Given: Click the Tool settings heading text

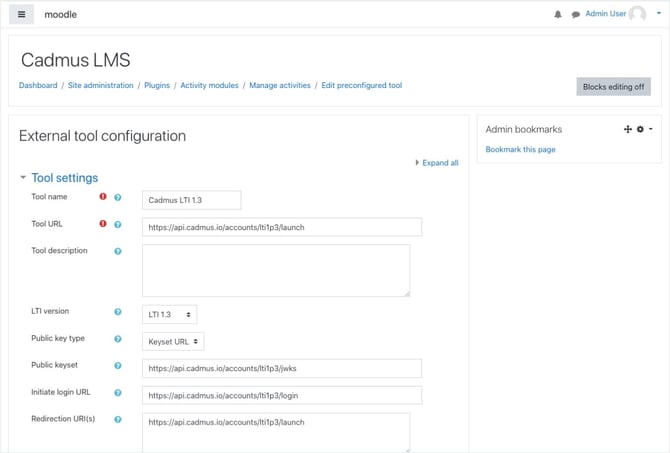Looking at the screenshot, I should [x=65, y=178].
